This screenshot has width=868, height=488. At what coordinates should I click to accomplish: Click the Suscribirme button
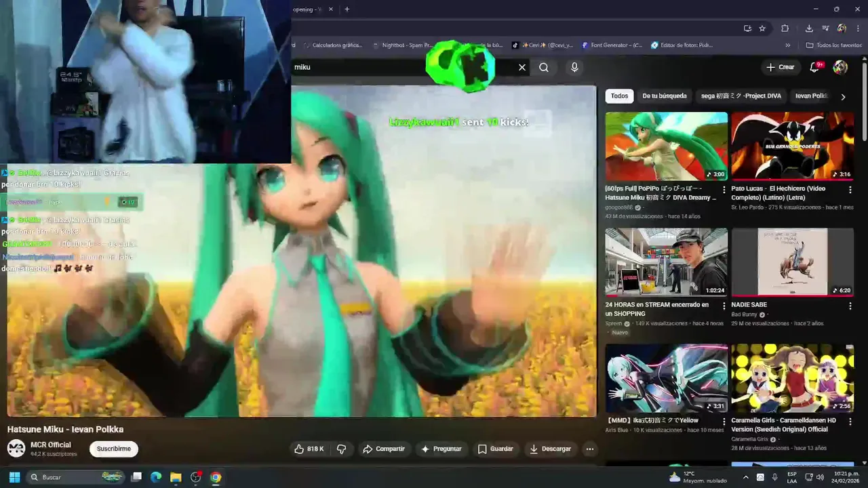[x=114, y=449]
